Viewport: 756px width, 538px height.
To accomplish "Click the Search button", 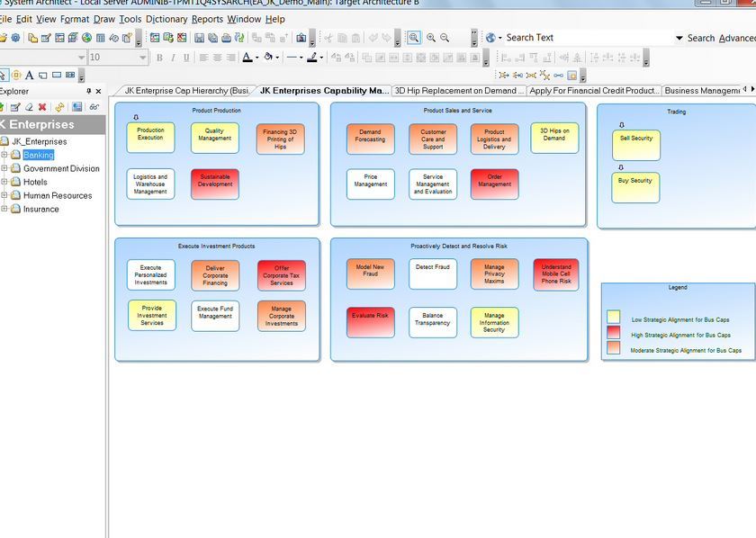I will (x=701, y=38).
